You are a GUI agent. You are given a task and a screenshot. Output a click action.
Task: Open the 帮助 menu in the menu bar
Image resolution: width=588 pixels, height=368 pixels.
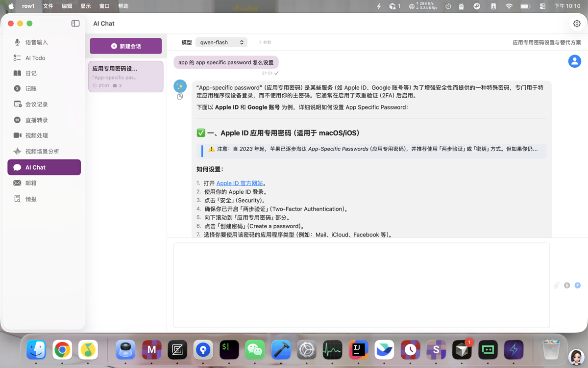(124, 6)
